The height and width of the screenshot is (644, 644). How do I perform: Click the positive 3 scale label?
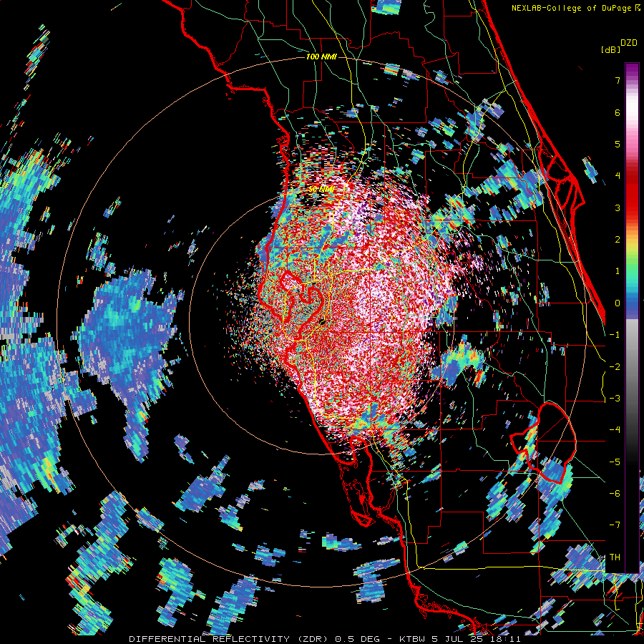coord(618,208)
